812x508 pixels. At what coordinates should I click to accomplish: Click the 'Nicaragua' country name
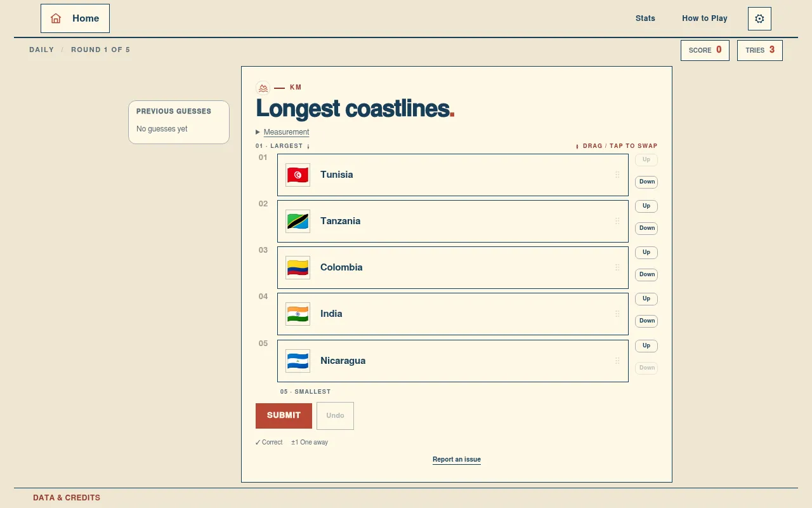pyautogui.click(x=343, y=361)
